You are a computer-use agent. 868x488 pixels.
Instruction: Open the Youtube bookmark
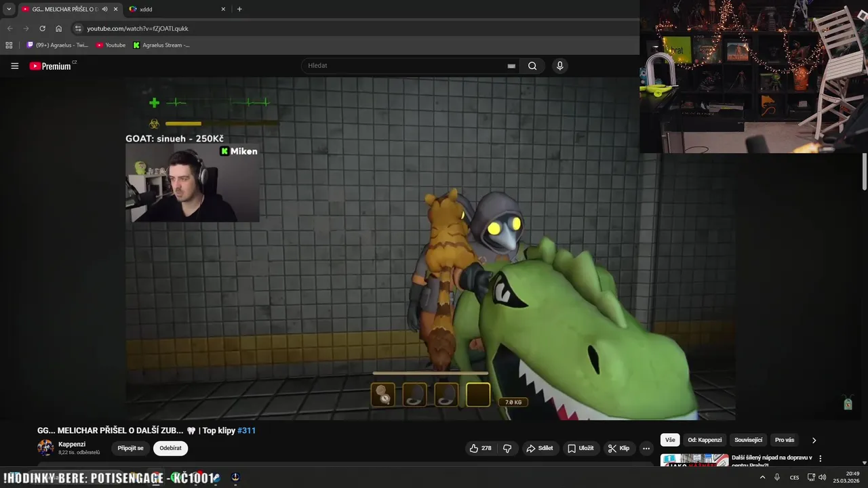coord(111,45)
